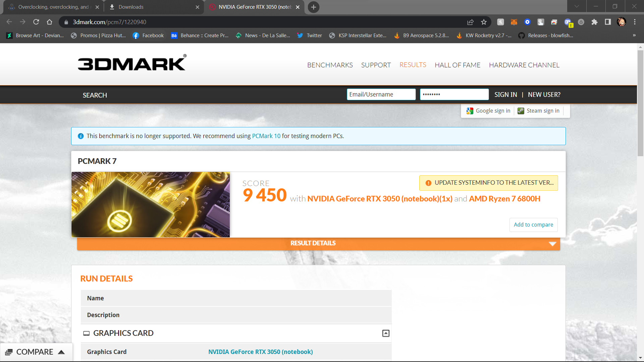This screenshot has height=362, width=644.
Task: Open Twitter bookmark
Action: 309,36
